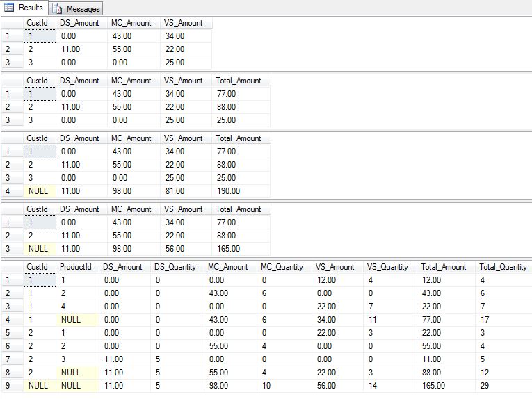This screenshot has width=532, height=399.
Task: Click Total_Amount 12.00 in fifth grid row 1
Action: pyautogui.click(x=446, y=280)
